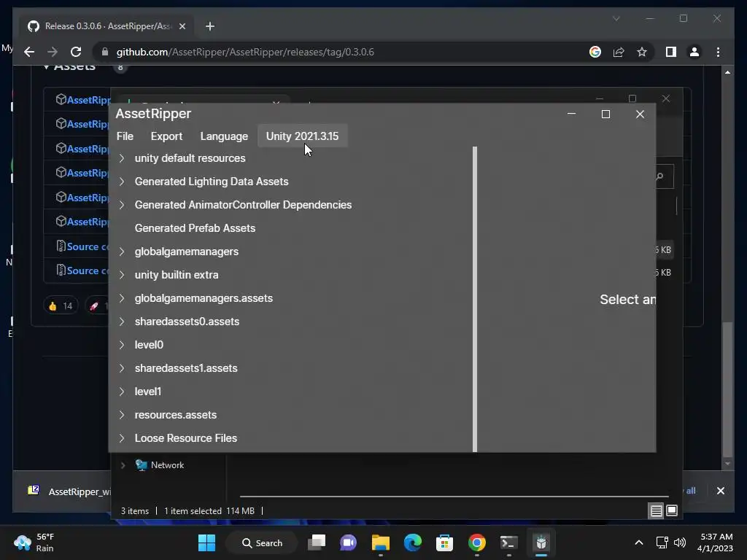Open clock and date 5:37 AM
The width and height of the screenshot is (747, 560).
coord(715,542)
